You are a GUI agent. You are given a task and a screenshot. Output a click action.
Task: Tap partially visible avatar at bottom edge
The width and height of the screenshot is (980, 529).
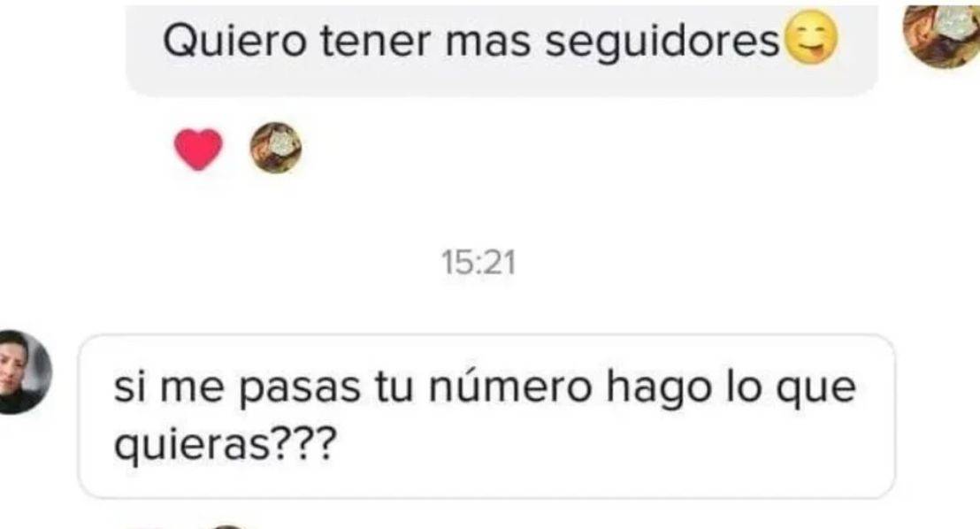(228, 526)
